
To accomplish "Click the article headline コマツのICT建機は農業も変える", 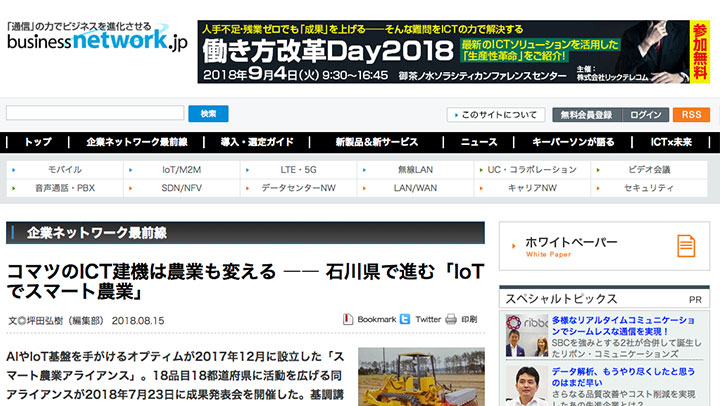I will tap(246, 282).
